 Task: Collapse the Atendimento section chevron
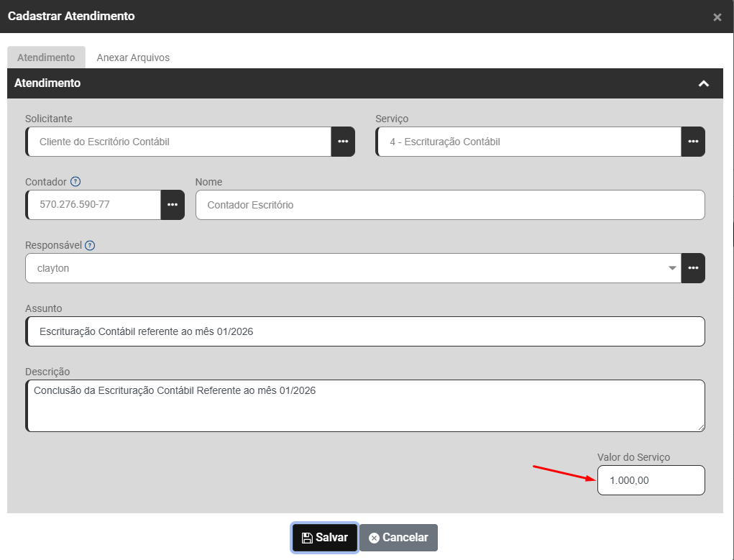pyautogui.click(x=704, y=83)
